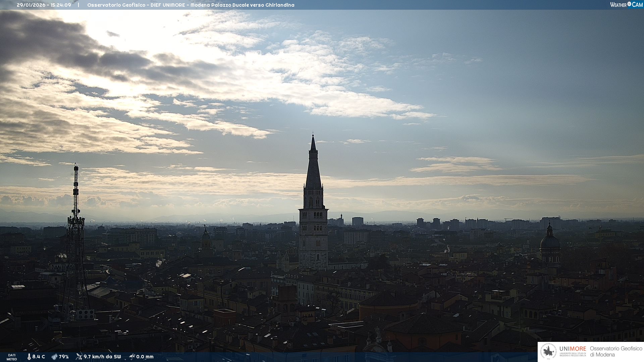Select the 79% humidity value
Image resolution: width=644 pixels, height=362 pixels.
pyautogui.click(x=64, y=357)
